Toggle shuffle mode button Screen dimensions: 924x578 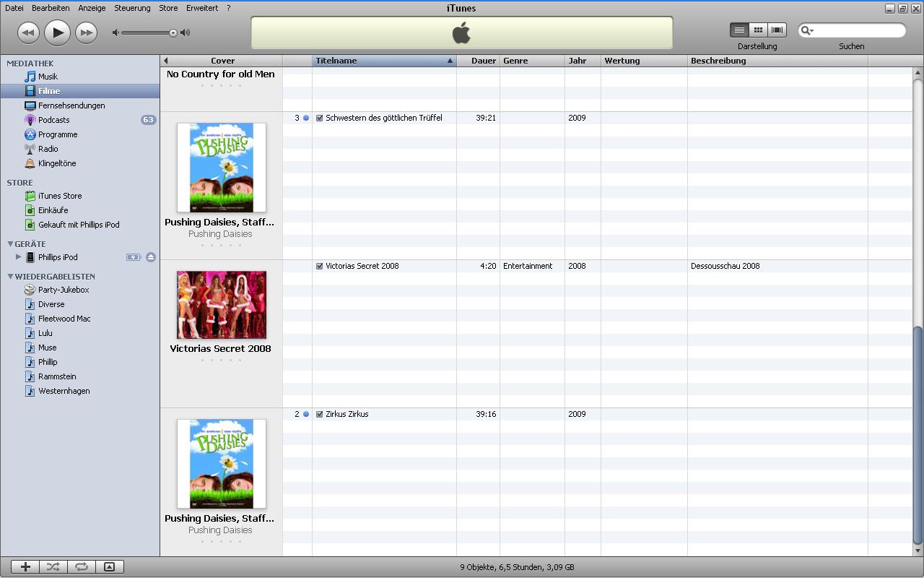point(53,567)
